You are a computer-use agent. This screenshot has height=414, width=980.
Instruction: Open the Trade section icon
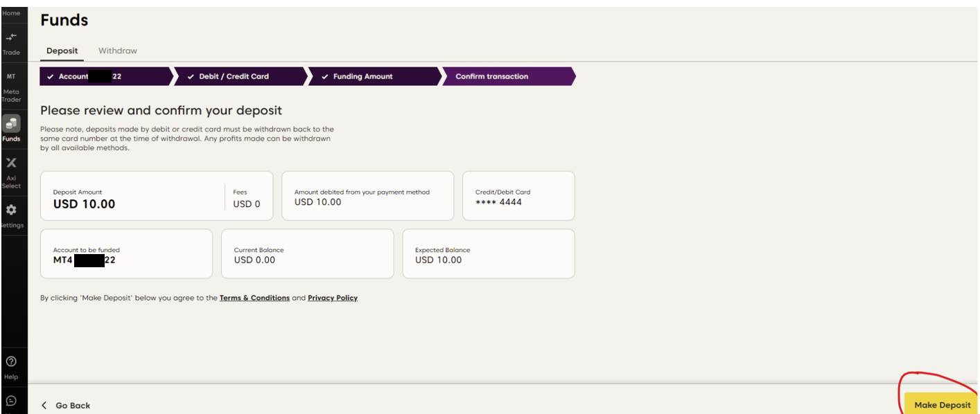(11, 39)
